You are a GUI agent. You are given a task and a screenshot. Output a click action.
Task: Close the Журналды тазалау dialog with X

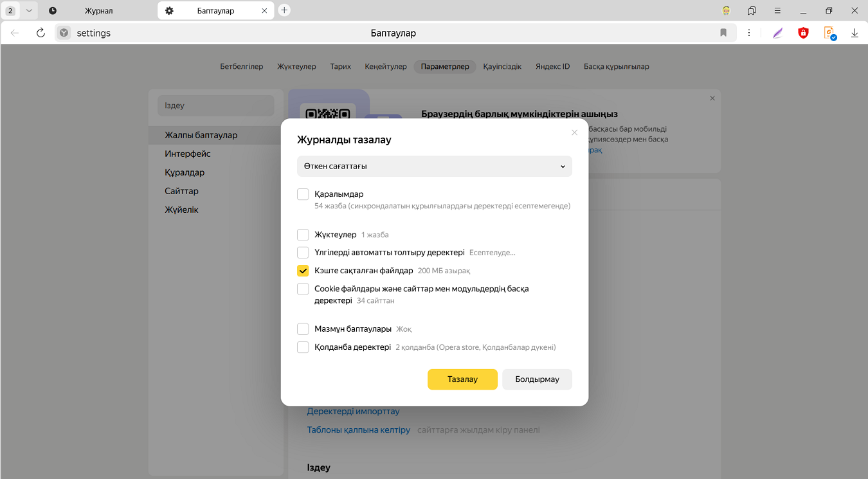pos(574,132)
